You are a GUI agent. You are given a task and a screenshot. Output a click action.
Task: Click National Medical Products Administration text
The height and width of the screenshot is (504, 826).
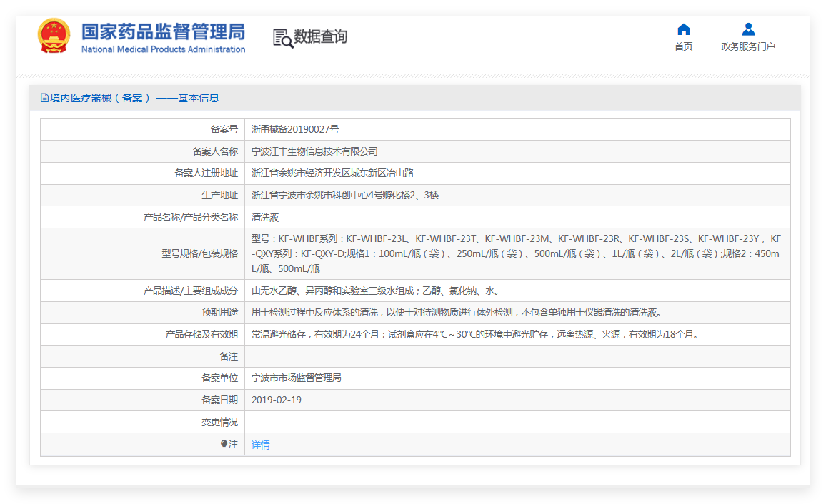point(164,49)
